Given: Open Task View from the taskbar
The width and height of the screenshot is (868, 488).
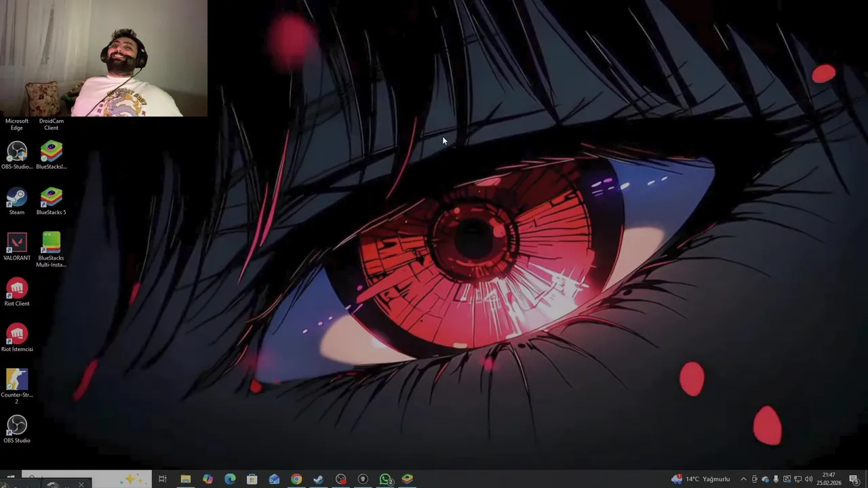Looking at the screenshot, I should pyautogui.click(x=163, y=479).
